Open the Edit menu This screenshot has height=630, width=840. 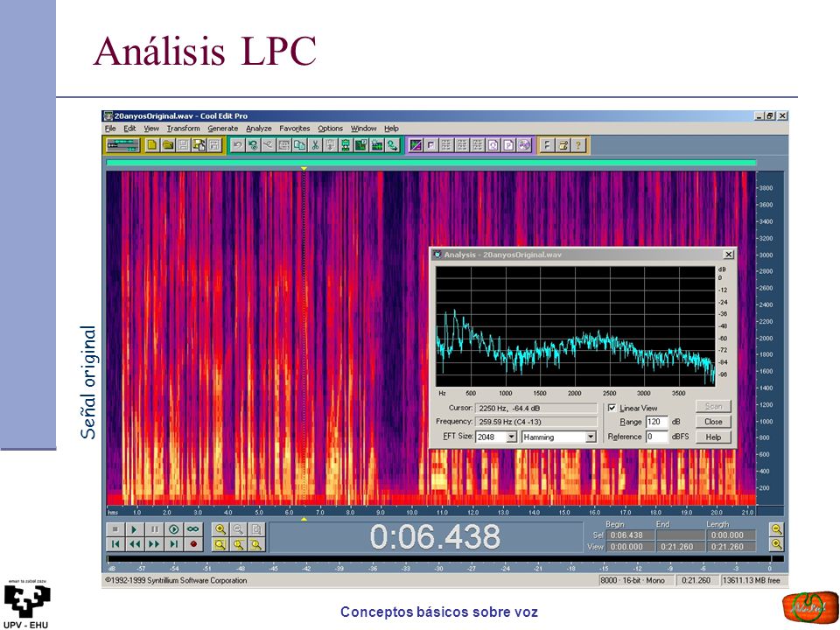[x=129, y=129]
